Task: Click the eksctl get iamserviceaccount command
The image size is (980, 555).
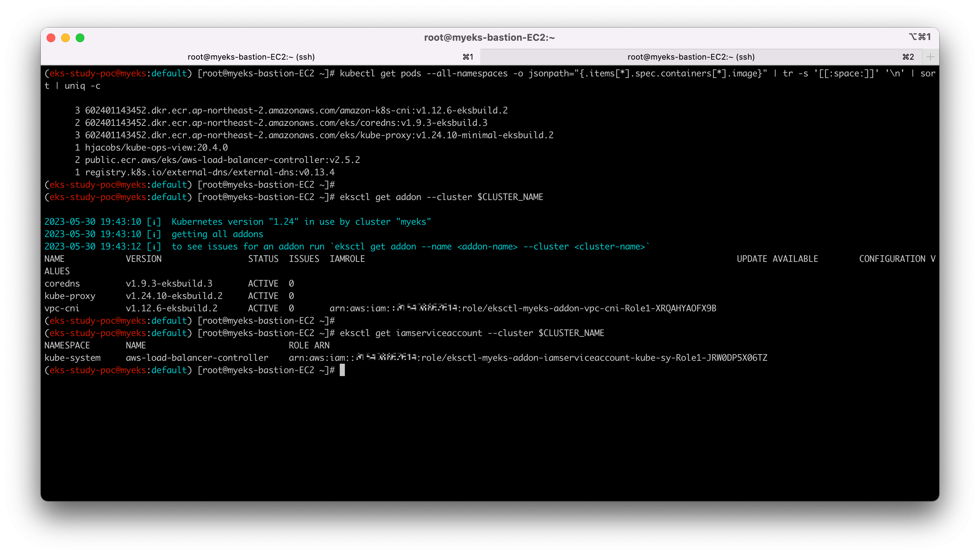Action: [471, 333]
